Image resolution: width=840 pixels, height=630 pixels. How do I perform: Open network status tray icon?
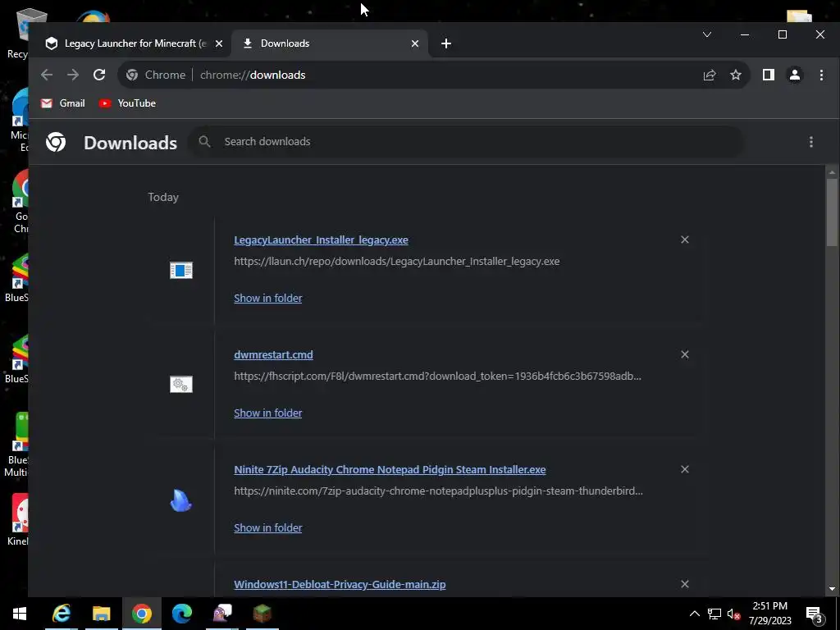714,614
